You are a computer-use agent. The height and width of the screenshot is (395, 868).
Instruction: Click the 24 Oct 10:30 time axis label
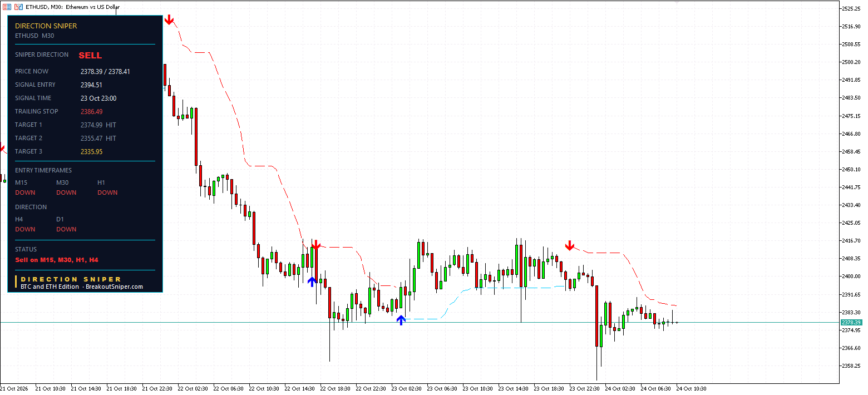[x=691, y=389]
